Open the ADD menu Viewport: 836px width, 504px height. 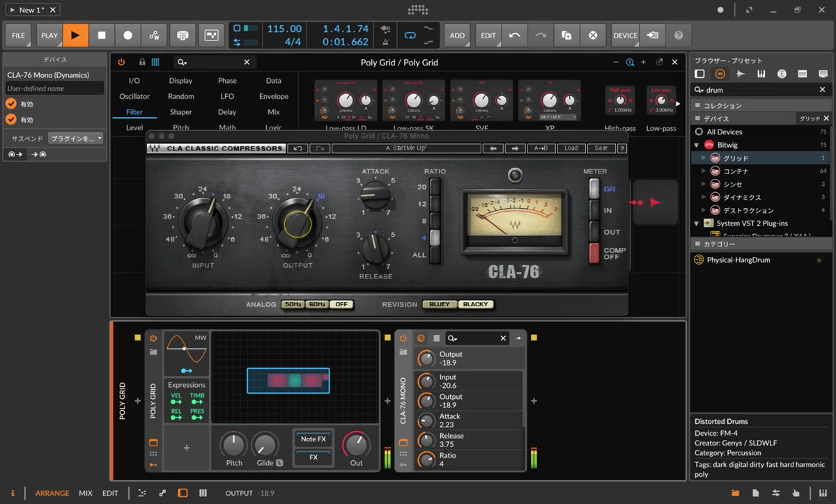click(x=457, y=36)
